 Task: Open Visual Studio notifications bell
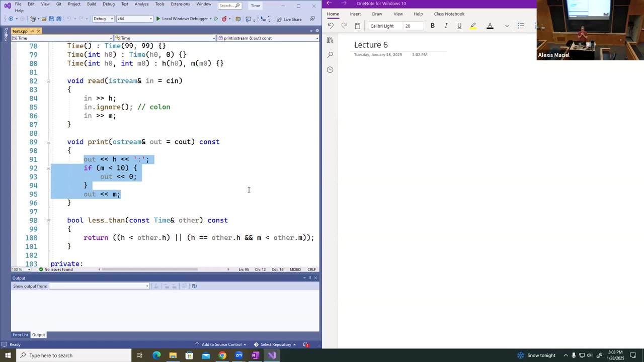click(305, 344)
